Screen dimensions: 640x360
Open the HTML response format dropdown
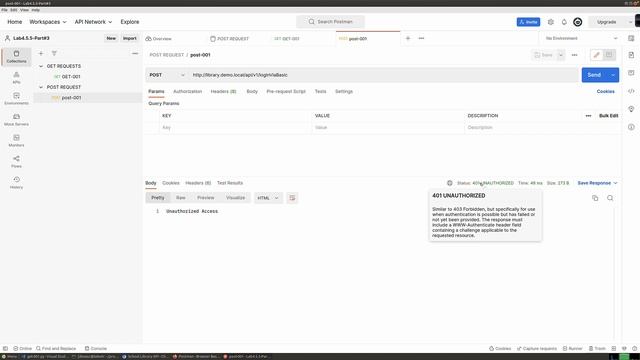coord(268,198)
